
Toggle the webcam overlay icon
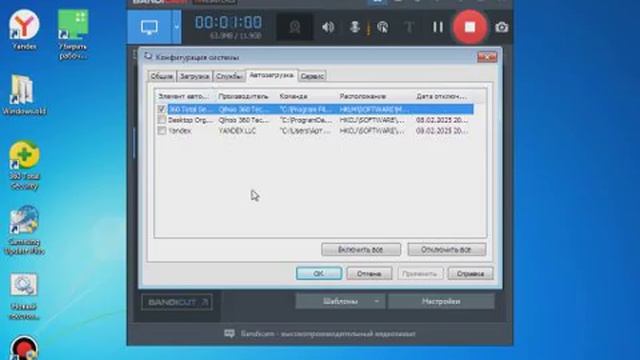[x=294, y=27]
